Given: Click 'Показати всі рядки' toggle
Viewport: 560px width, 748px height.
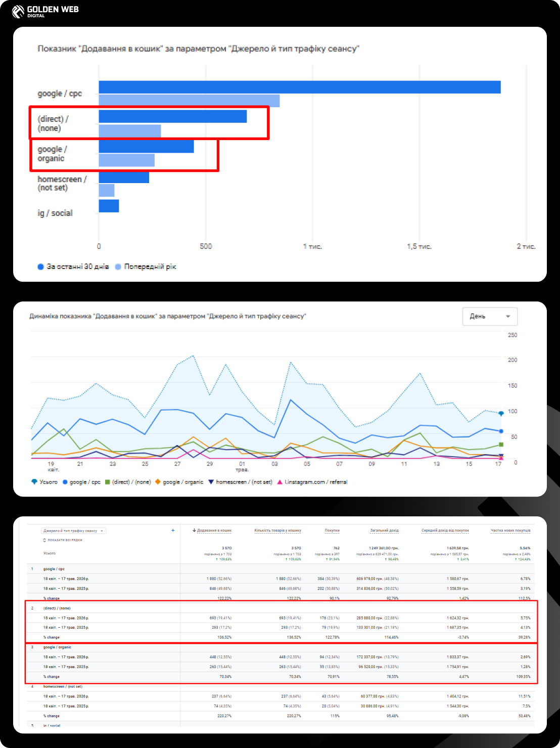Looking at the screenshot, I should [63, 540].
